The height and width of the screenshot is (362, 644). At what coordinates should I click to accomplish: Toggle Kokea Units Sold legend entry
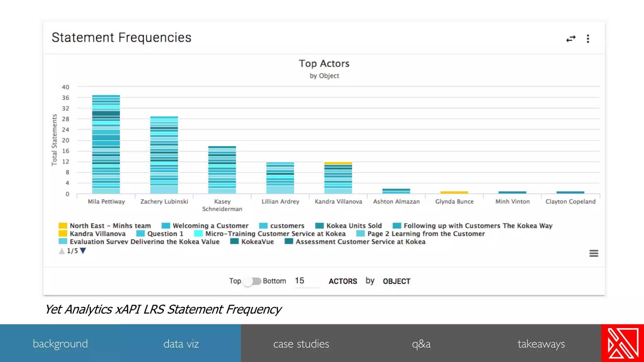click(348, 226)
